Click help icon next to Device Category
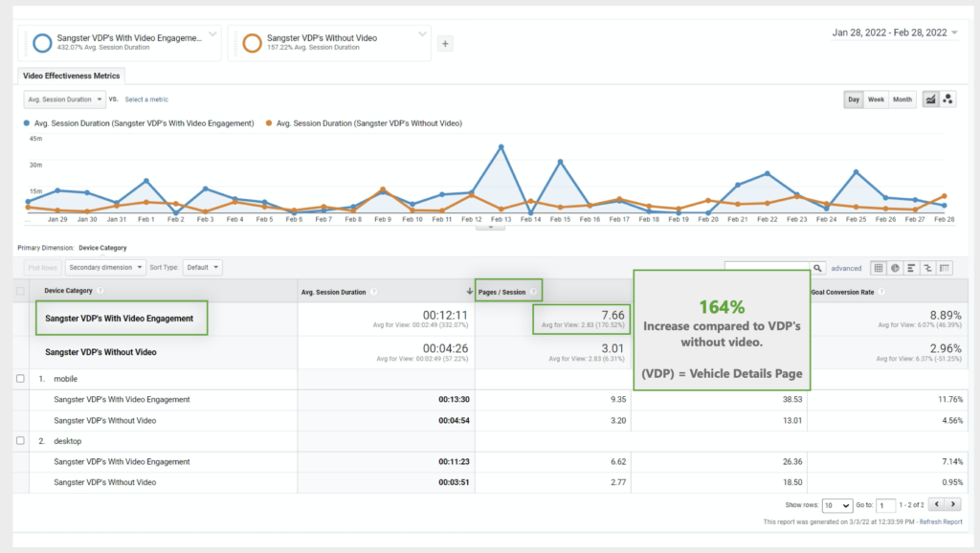Viewport: 980px width, 553px height. point(100,291)
